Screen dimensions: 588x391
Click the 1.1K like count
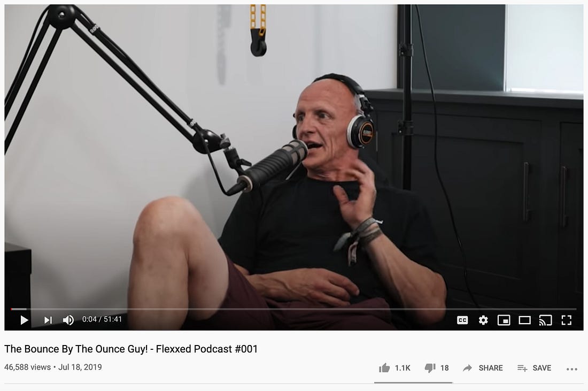point(403,368)
